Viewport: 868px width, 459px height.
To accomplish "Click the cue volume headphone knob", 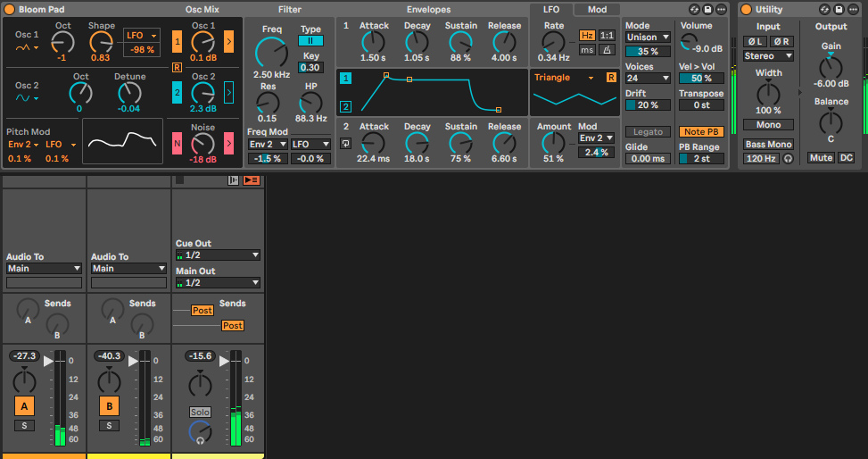I will point(200,432).
